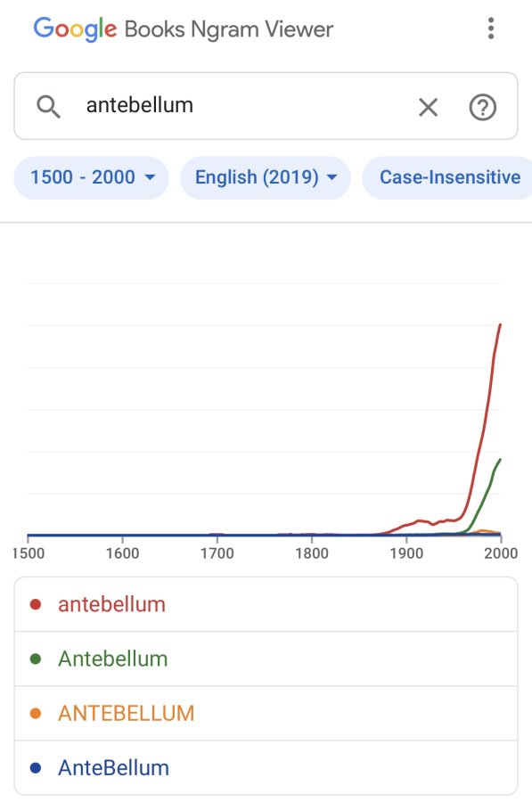
Task: Open the capitalized Antebellum legend entry
Action: tap(266, 659)
